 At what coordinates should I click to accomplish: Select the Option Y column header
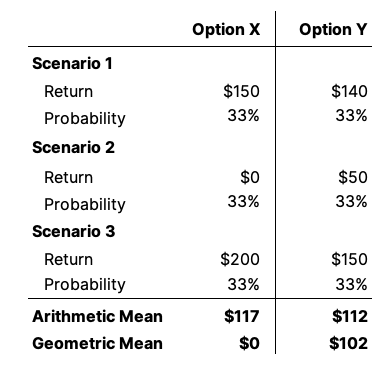[333, 30]
